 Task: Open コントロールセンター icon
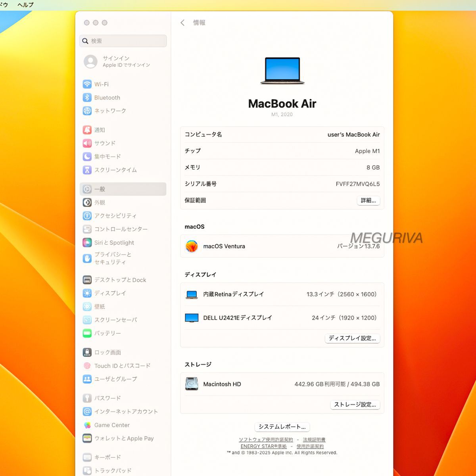coord(87,229)
